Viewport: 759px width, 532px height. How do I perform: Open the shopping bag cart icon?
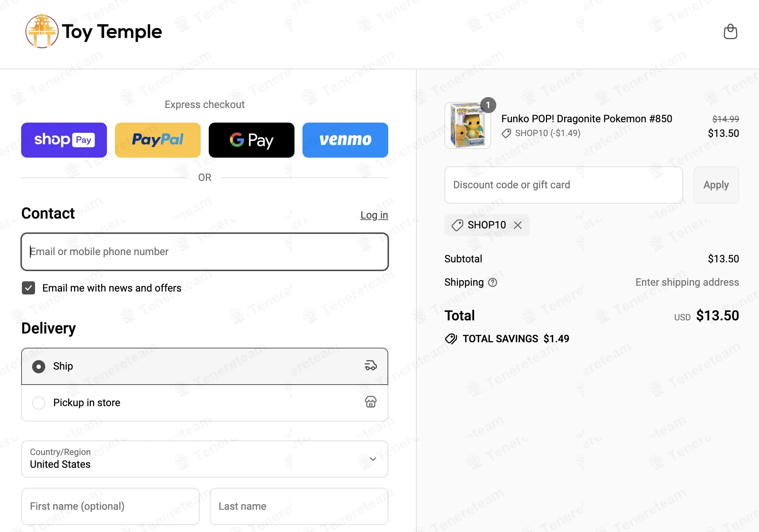tap(730, 32)
